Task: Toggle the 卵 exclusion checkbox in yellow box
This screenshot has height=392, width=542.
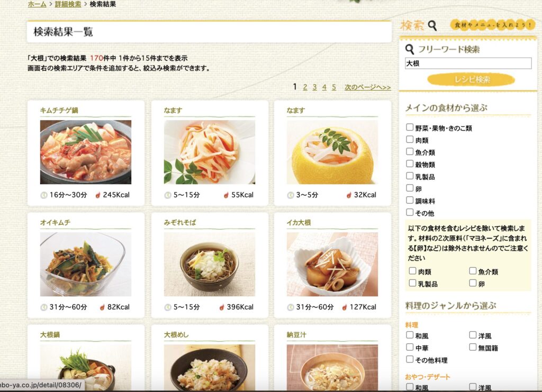Action: [x=473, y=283]
